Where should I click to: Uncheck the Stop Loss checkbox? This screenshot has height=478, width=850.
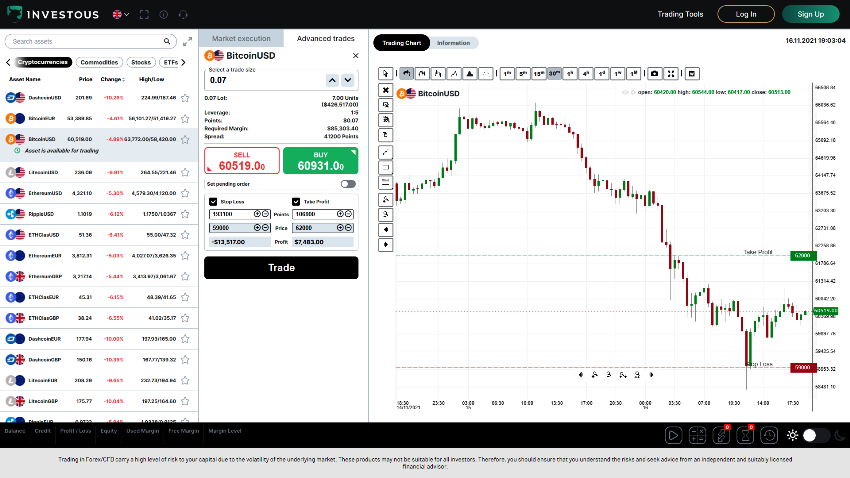click(213, 202)
